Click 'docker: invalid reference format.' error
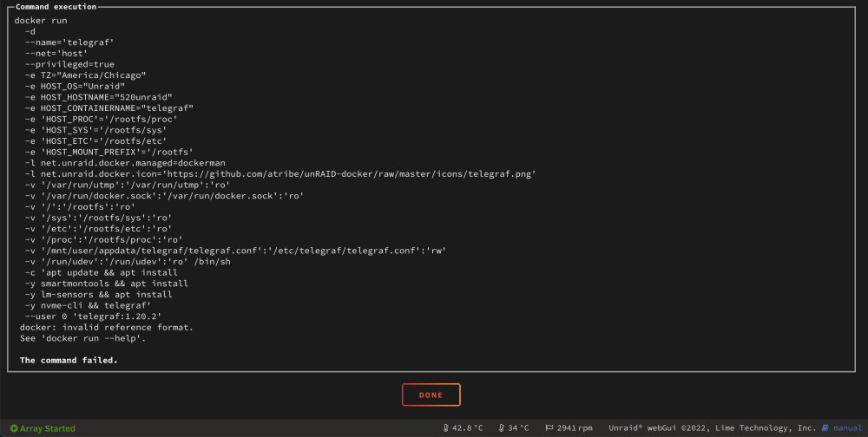 106,328
